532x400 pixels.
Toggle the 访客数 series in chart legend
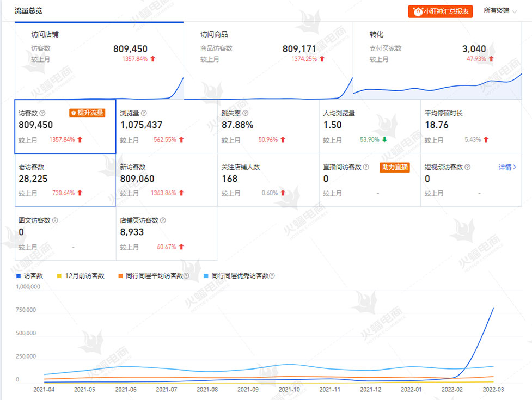coord(30,276)
